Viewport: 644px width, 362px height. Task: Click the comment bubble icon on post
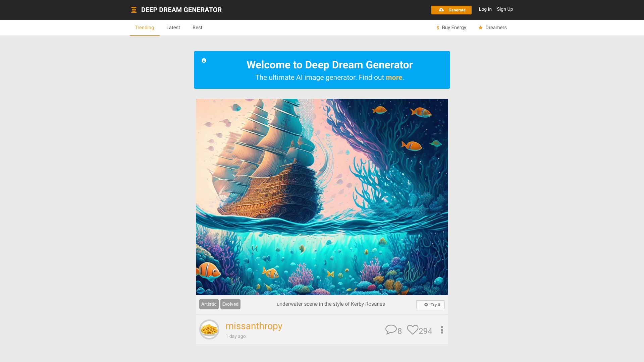tap(391, 330)
